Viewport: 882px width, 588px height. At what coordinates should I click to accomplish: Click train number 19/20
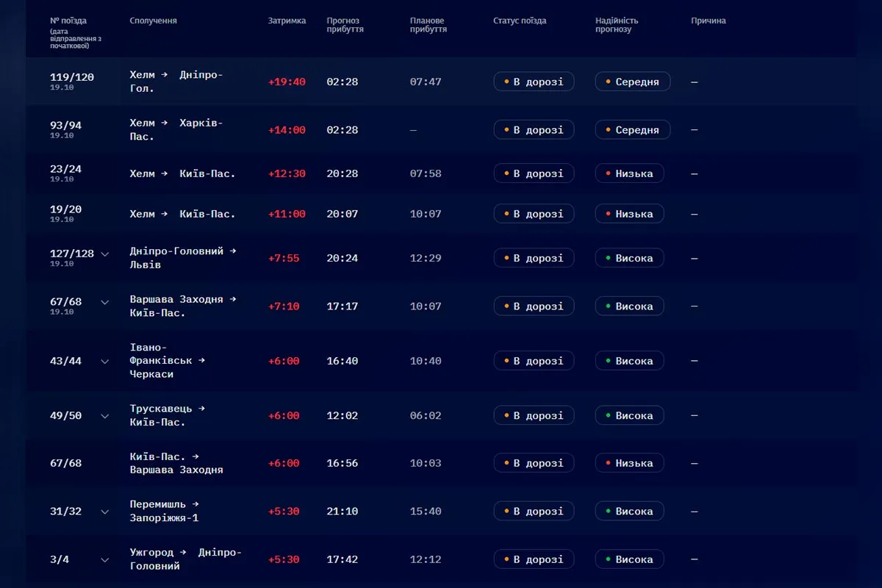[x=66, y=209]
